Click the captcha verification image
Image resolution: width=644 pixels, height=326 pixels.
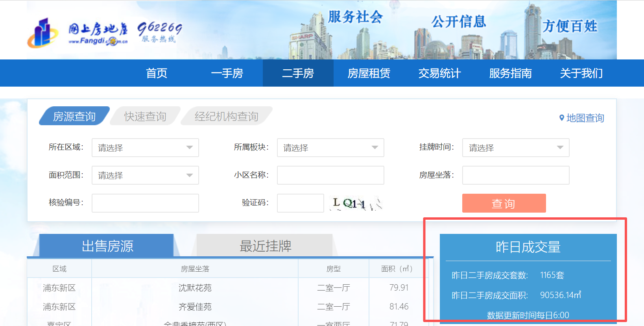tap(356, 203)
